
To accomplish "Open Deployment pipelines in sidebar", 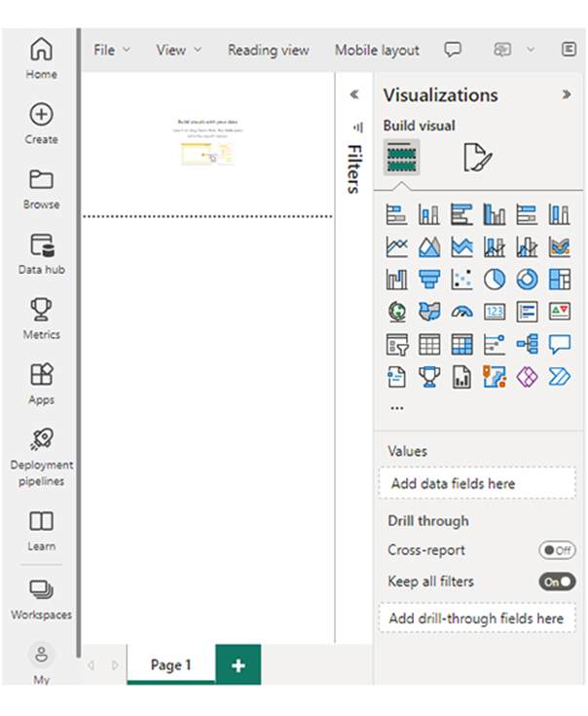I will coord(42,458).
